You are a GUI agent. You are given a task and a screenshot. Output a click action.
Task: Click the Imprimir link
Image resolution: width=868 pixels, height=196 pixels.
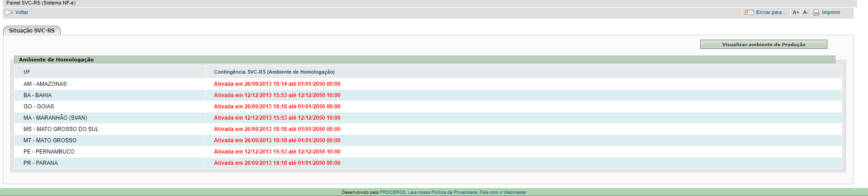coord(831,13)
